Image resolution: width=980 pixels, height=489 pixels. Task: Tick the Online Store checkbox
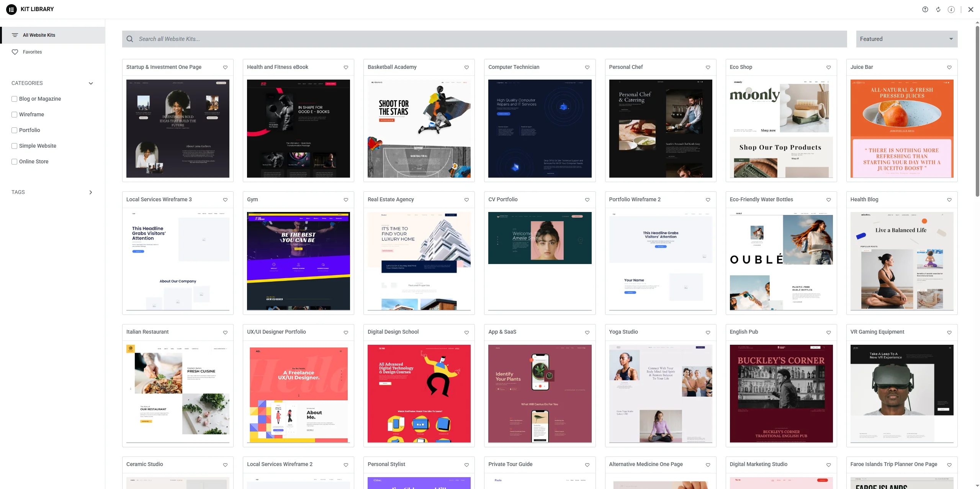pos(15,161)
